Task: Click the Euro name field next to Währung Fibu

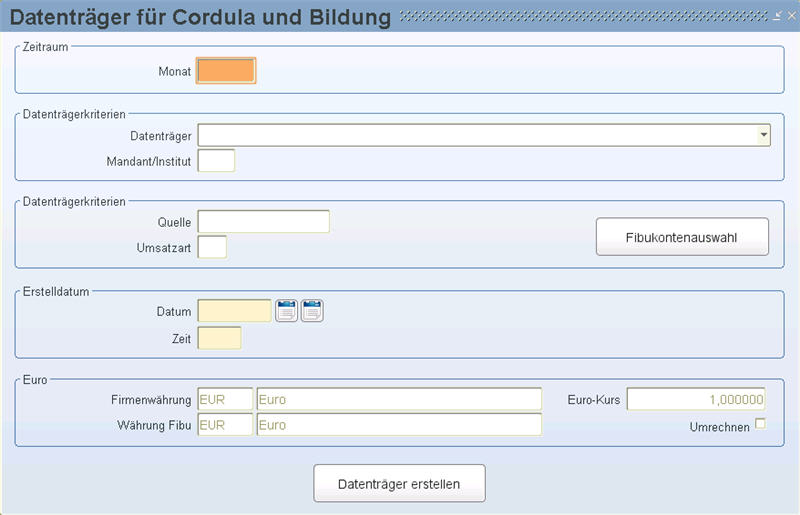Action: pos(399,425)
